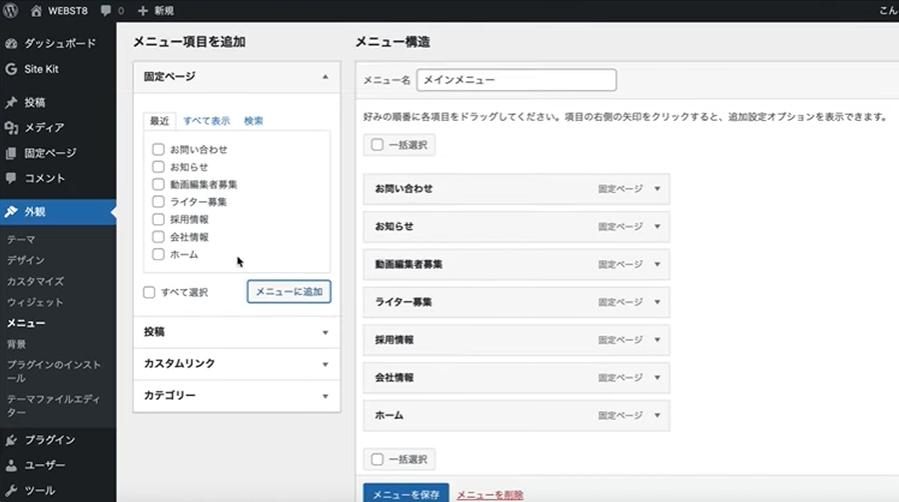Viewport: 899px width, 502px height.
Task: Open 固定ページ pages icon in sidebar
Action: click(x=11, y=153)
